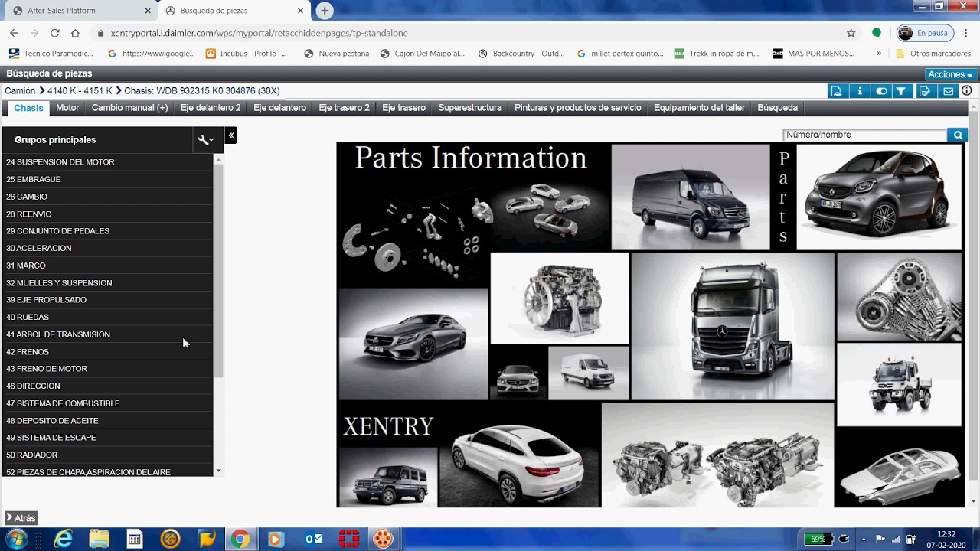Bookmark this page with the star
Image resolution: width=980 pixels, height=551 pixels.
(851, 33)
